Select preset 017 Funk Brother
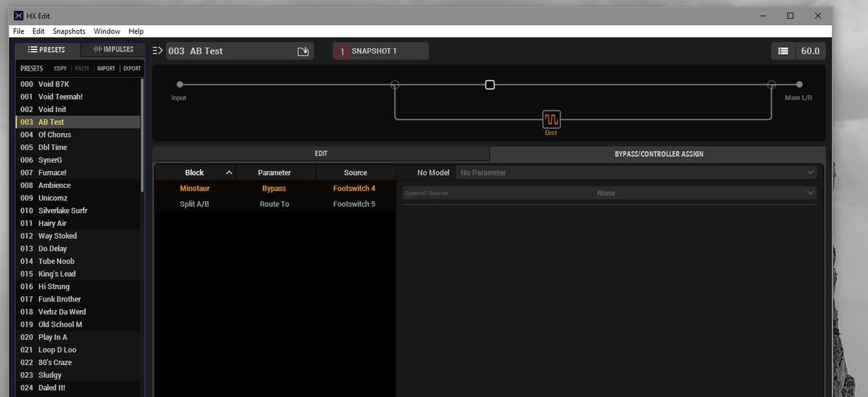Viewport: 868px width, 397px height. 78,299
